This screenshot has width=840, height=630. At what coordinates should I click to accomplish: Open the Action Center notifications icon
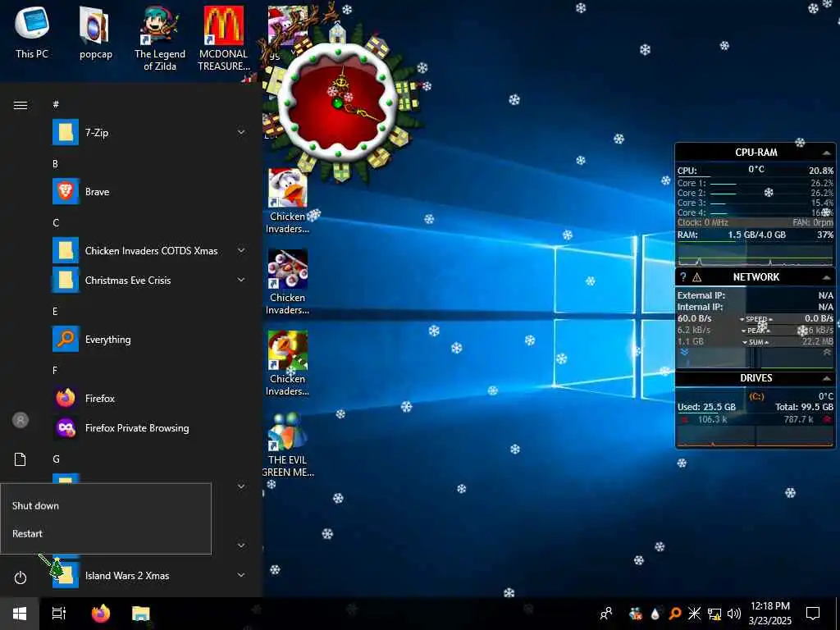[813, 614]
